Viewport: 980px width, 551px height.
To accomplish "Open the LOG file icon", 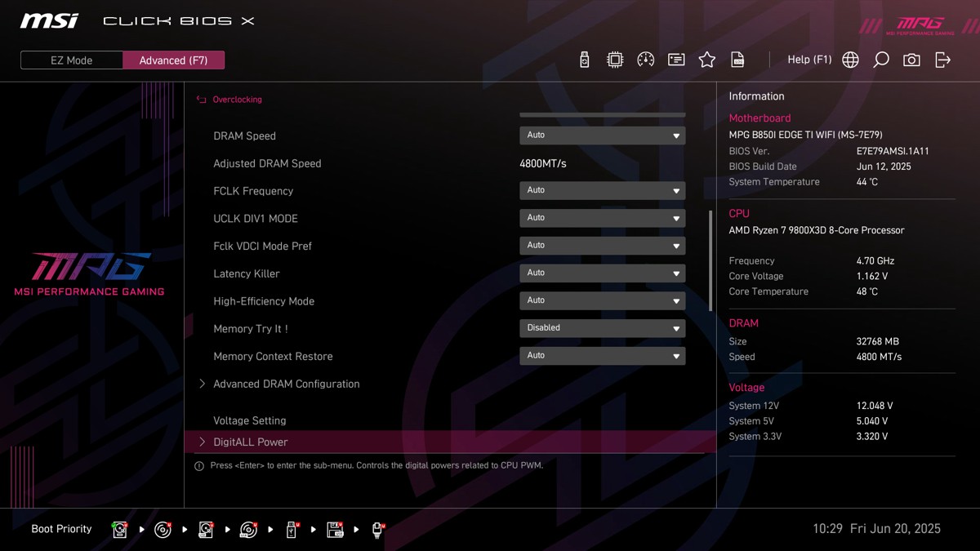I will click(x=737, y=60).
